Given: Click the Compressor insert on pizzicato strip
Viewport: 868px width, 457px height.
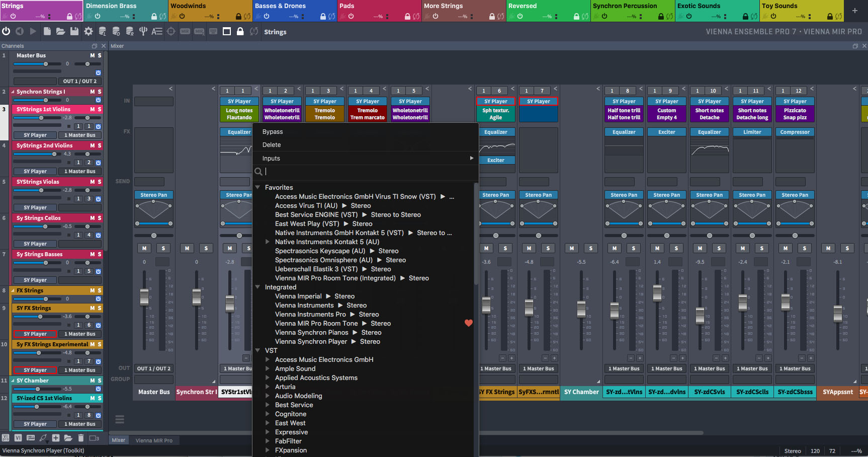Looking at the screenshot, I should click(x=795, y=132).
